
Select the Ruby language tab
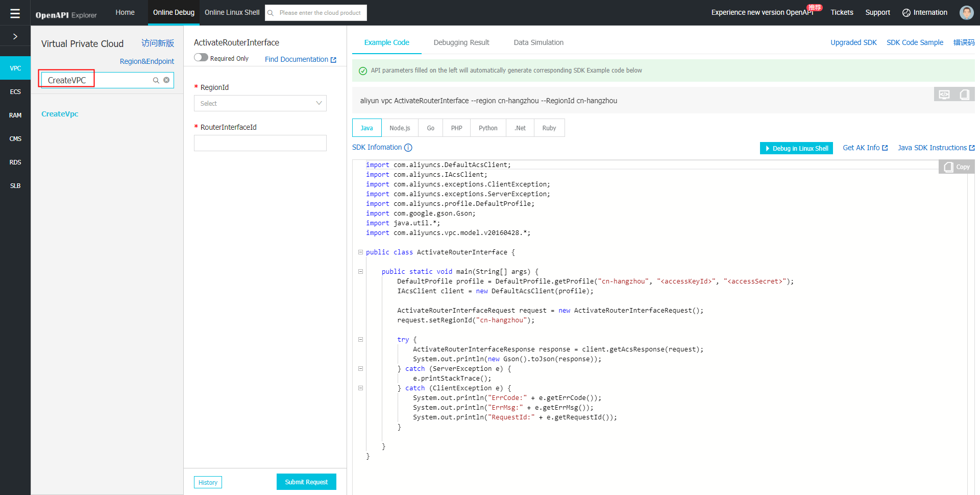[x=549, y=128]
